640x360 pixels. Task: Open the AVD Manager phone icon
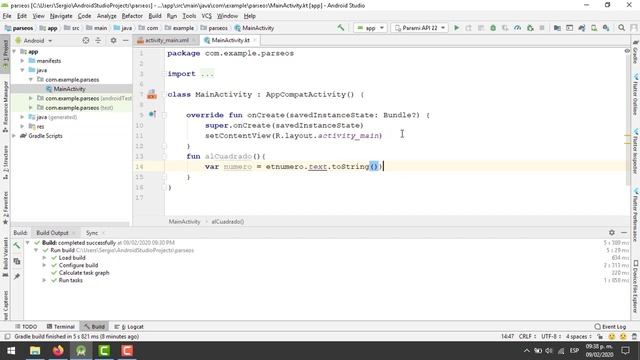(x=594, y=28)
